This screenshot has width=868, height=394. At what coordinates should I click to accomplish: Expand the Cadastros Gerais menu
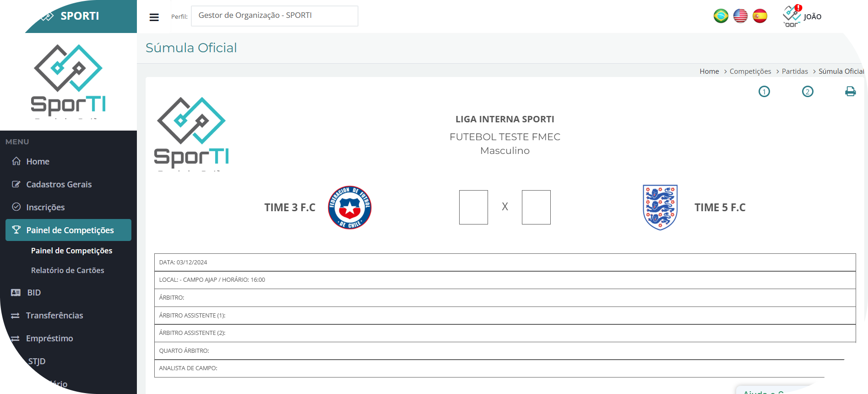pyautogui.click(x=59, y=184)
